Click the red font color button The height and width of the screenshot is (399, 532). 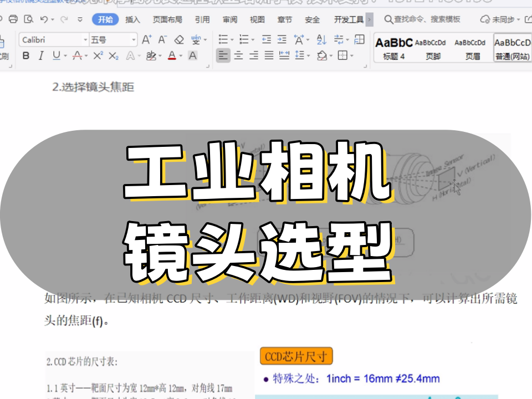[x=172, y=55]
